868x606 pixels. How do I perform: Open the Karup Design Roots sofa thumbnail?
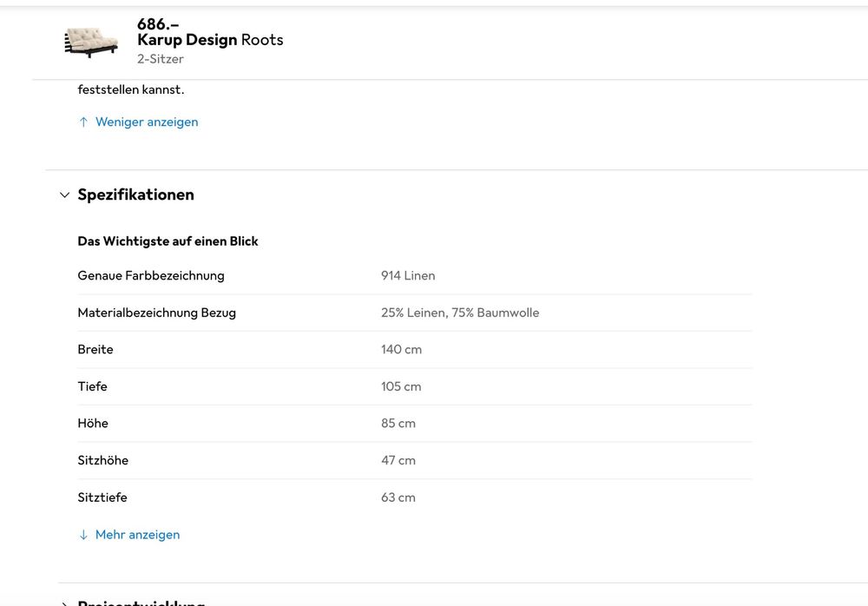[91, 42]
